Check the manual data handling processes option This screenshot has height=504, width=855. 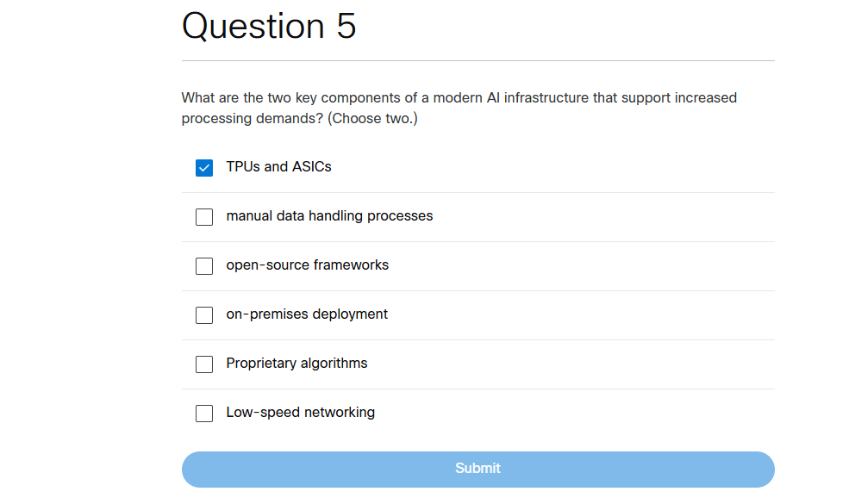tap(203, 216)
